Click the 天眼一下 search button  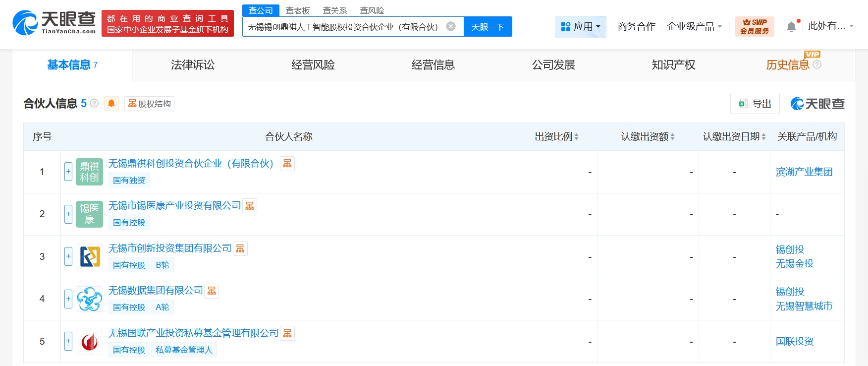pyautogui.click(x=488, y=27)
